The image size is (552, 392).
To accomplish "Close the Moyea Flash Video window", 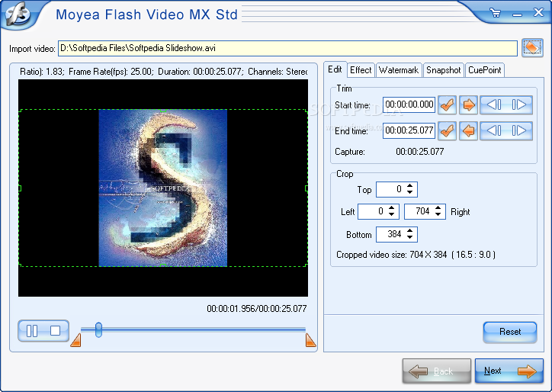I will pos(538,13).
